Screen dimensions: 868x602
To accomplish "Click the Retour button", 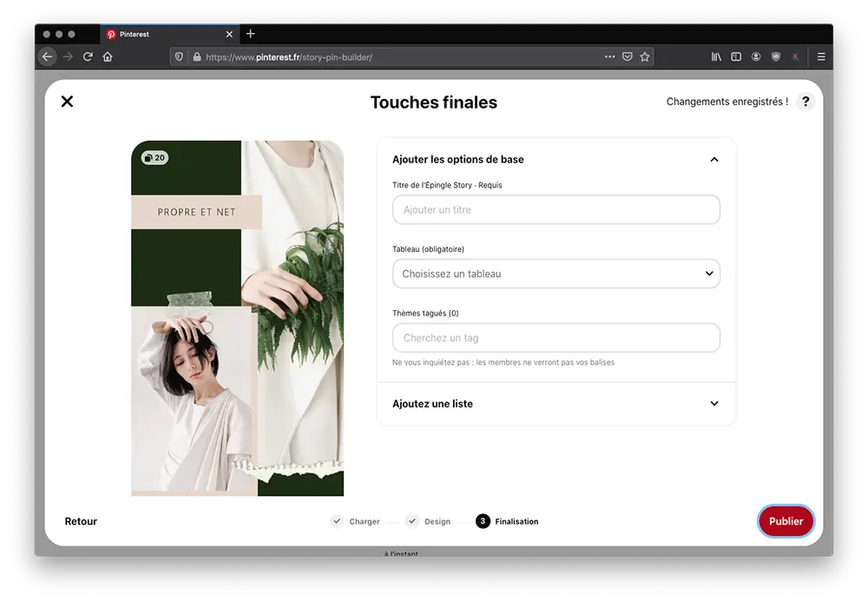I will point(81,521).
